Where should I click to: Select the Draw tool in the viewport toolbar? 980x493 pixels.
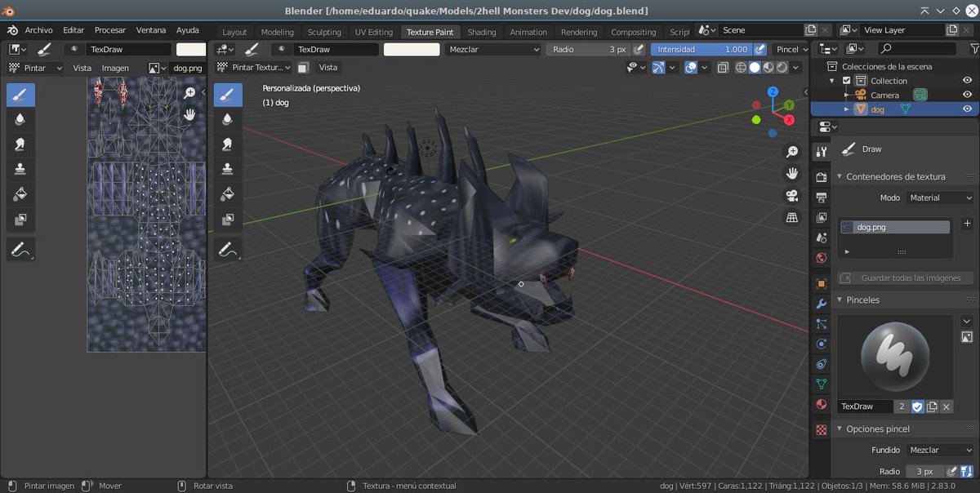pos(229,93)
